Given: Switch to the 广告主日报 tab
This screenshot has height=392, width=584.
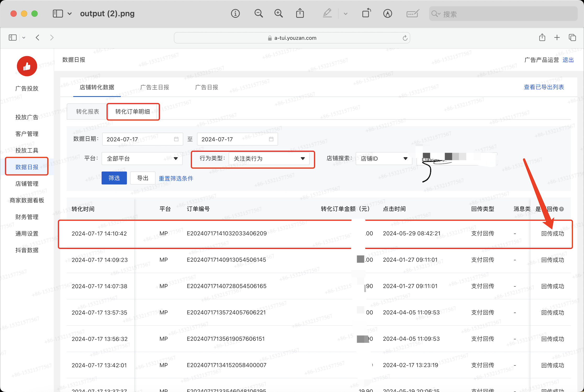Looking at the screenshot, I should [x=155, y=87].
